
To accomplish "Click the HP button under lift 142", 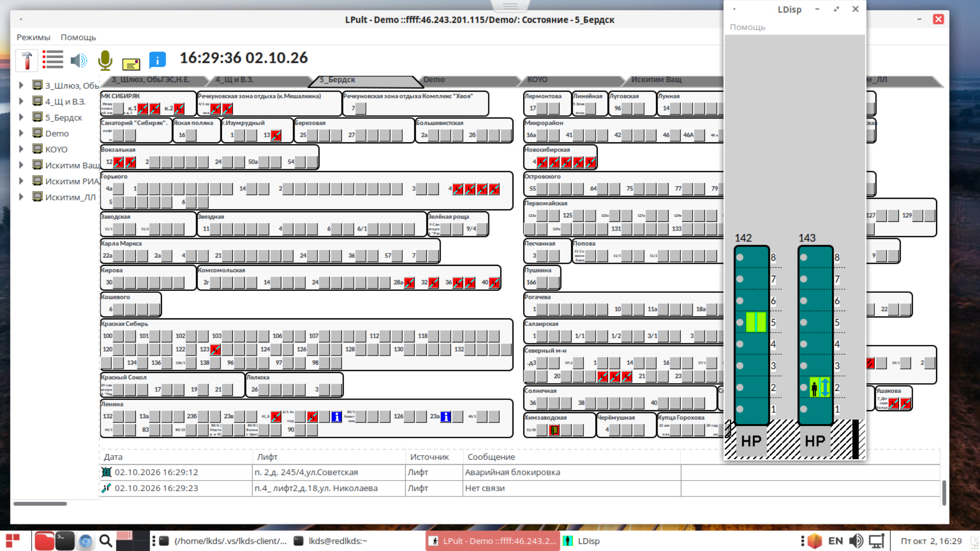I will pyautogui.click(x=751, y=441).
